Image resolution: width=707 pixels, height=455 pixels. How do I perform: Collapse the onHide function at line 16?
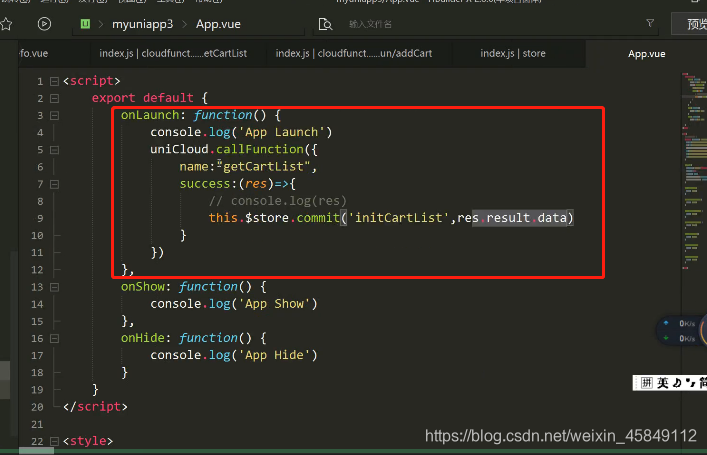(54, 338)
